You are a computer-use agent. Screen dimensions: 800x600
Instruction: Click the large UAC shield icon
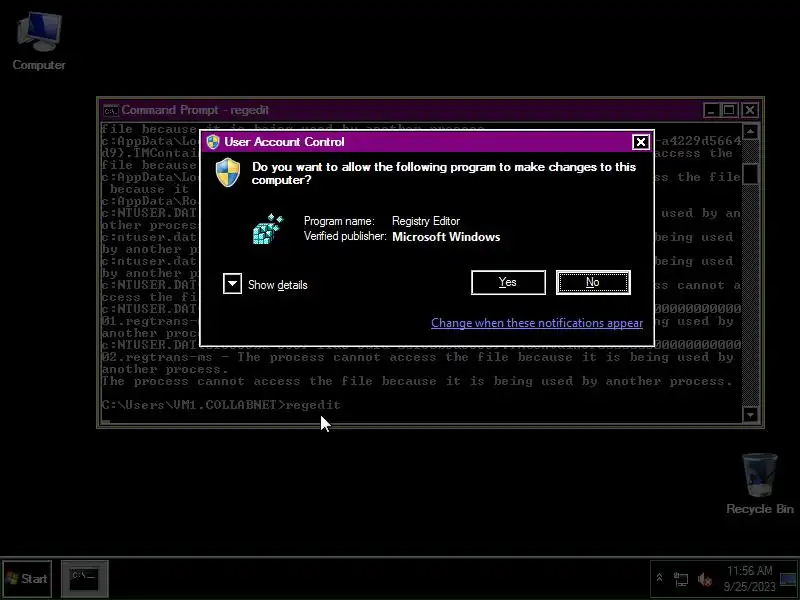tap(228, 172)
